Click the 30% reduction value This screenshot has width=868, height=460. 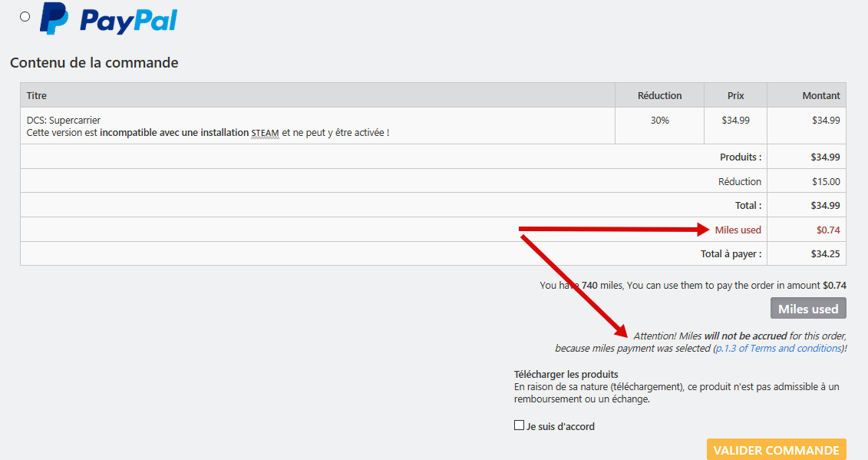[x=659, y=120]
